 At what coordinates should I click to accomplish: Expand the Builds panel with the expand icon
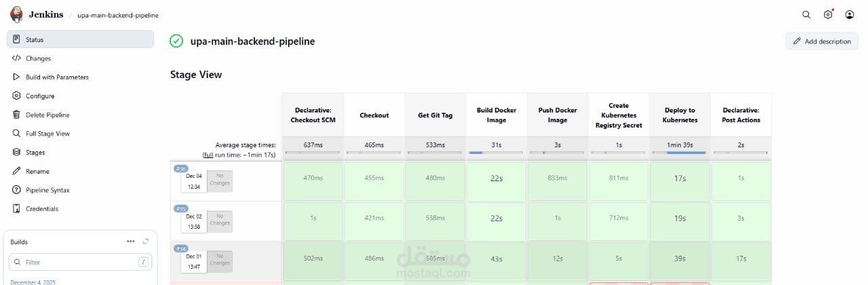[x=146, y=242]
